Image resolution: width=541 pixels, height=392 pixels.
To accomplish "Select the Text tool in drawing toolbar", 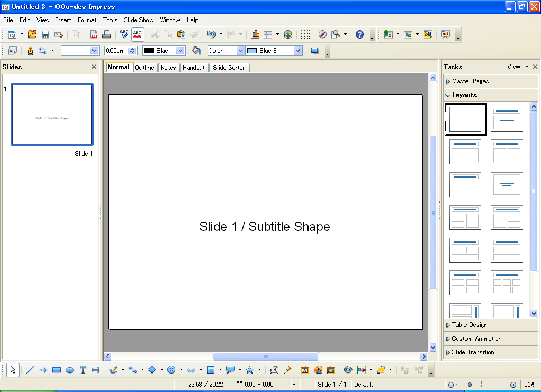I will tap(83, 370).
